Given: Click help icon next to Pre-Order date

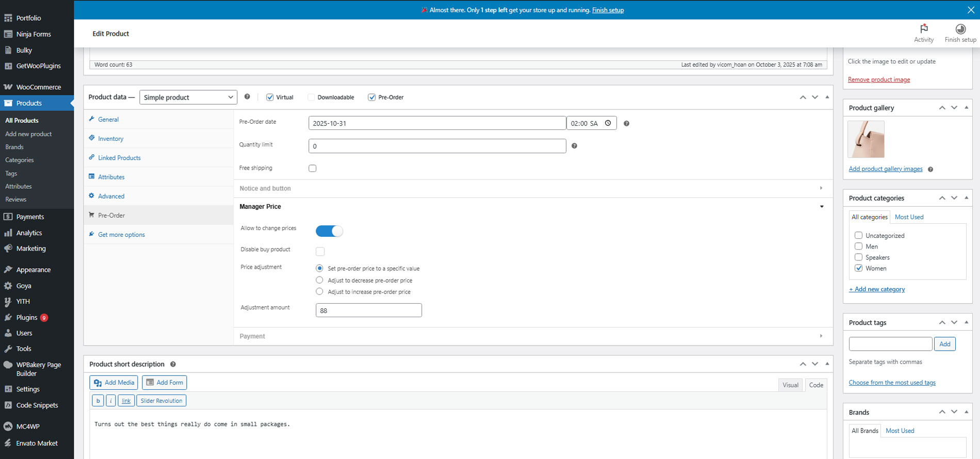Looking at the screenshot, I should tap(626, 124).
